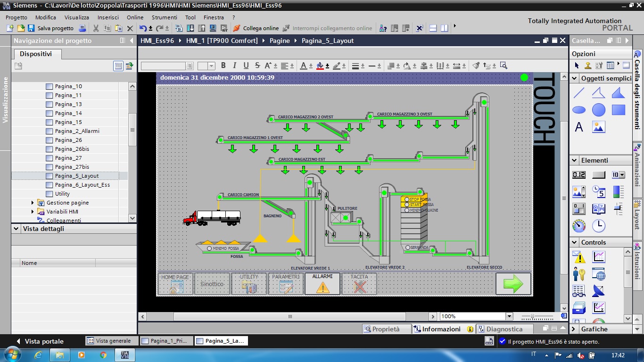Open the Strumenti menu
644x362 pixels.
tap(164, 17)
